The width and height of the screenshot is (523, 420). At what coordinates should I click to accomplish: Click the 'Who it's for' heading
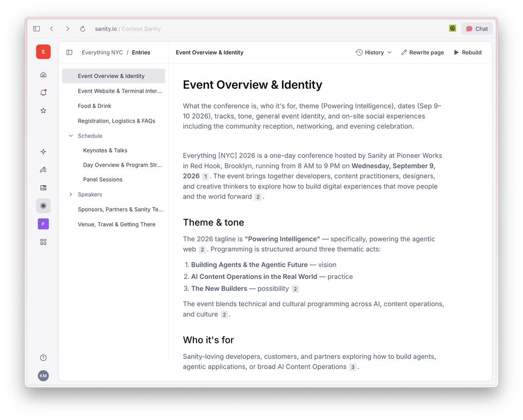[208, 340]
